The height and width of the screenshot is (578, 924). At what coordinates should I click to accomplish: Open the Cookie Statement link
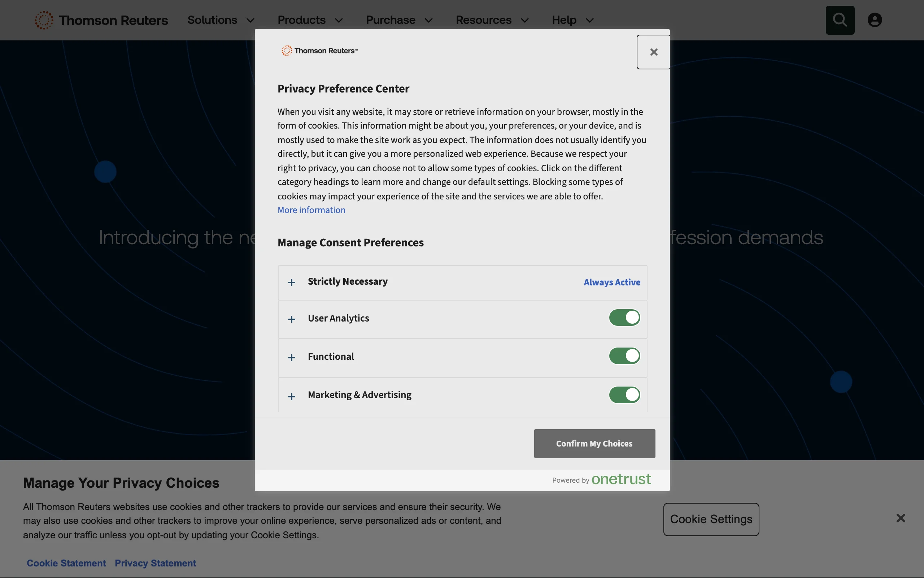click(x=66, y=563)
